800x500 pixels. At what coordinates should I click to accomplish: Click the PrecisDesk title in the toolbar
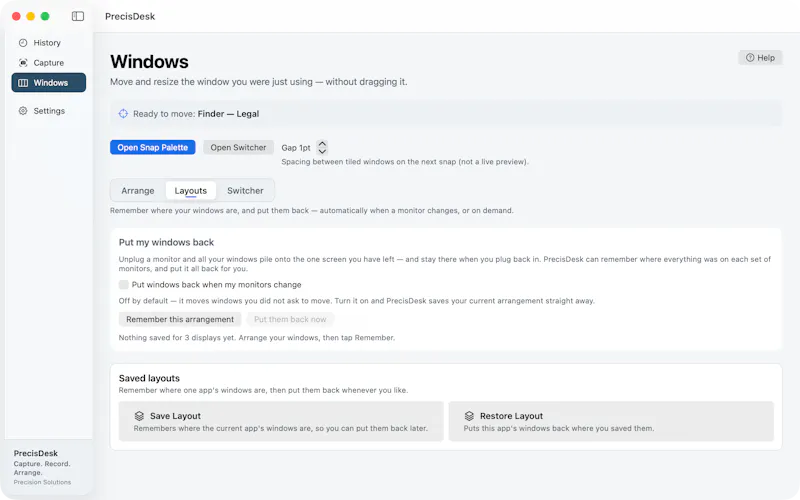pyautogui.click(x=130, y=16)
